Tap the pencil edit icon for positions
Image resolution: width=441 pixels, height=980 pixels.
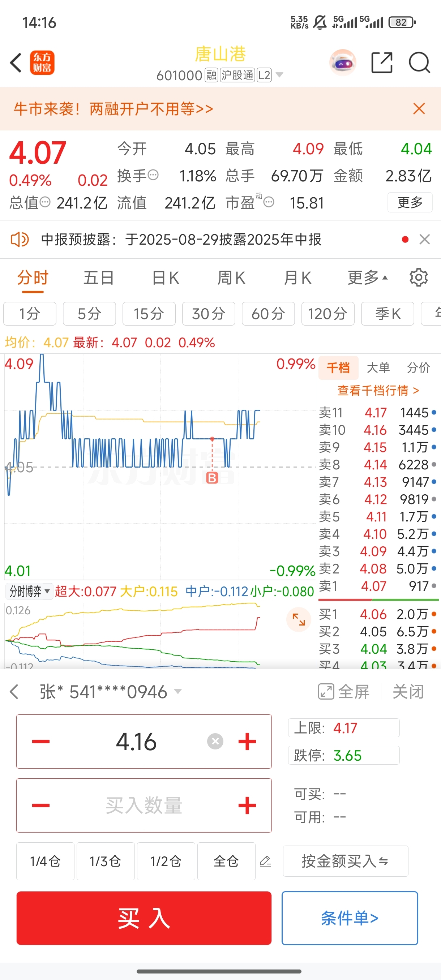(265, 861)
